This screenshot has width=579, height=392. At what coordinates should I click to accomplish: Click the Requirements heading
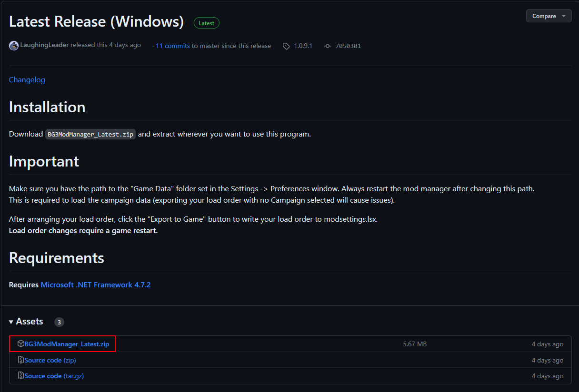57,258
